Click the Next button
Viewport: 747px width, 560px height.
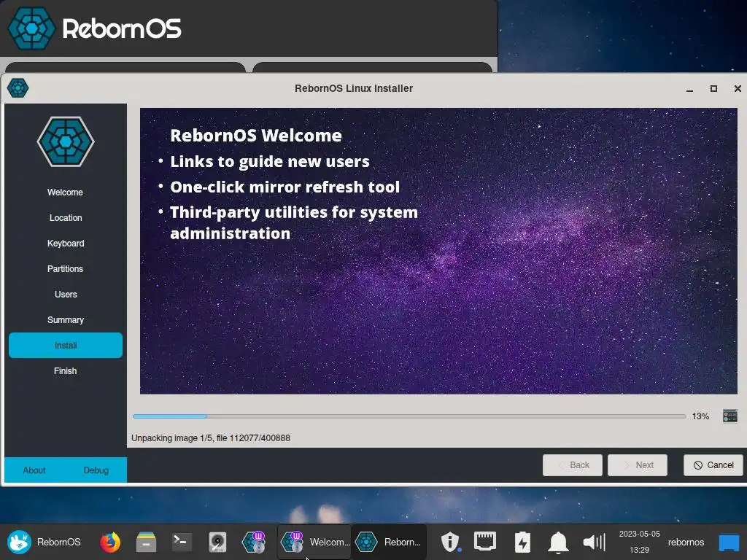638,465
